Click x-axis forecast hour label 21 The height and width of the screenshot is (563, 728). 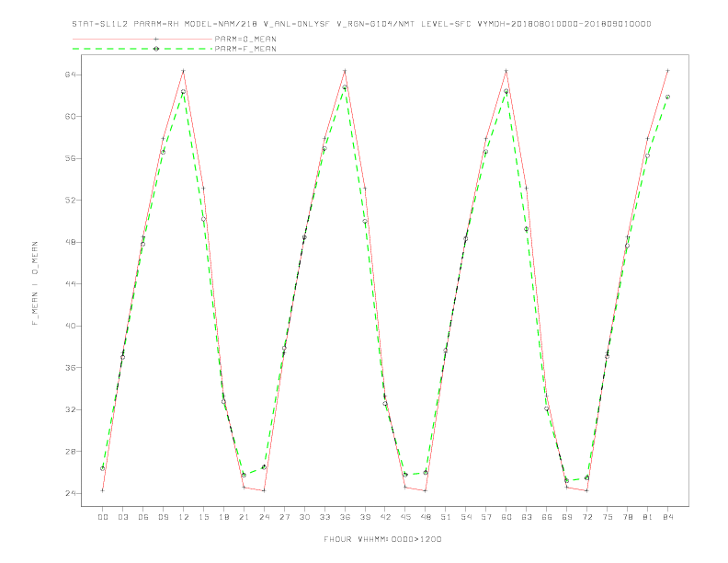point(244,517)
